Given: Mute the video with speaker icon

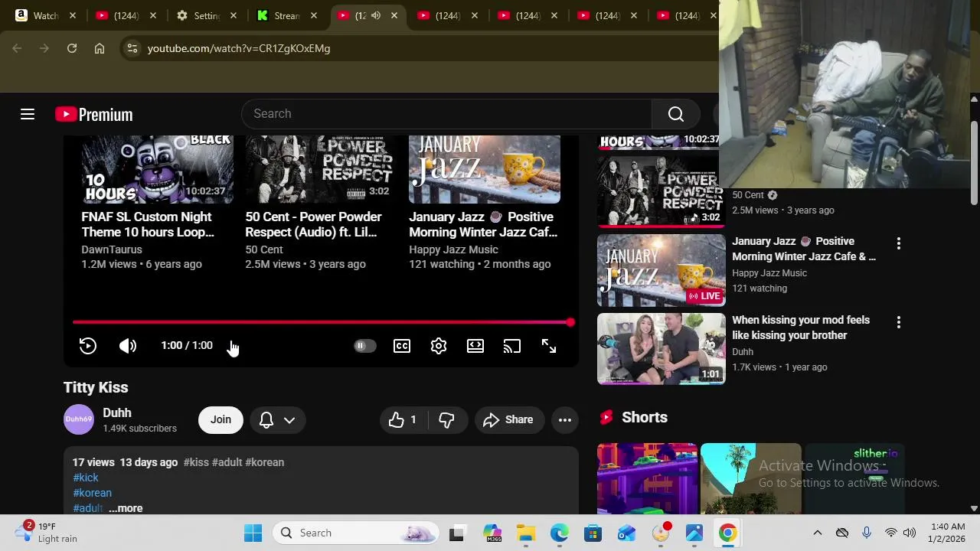Looking at the screenshot, I should coord(128,346).
